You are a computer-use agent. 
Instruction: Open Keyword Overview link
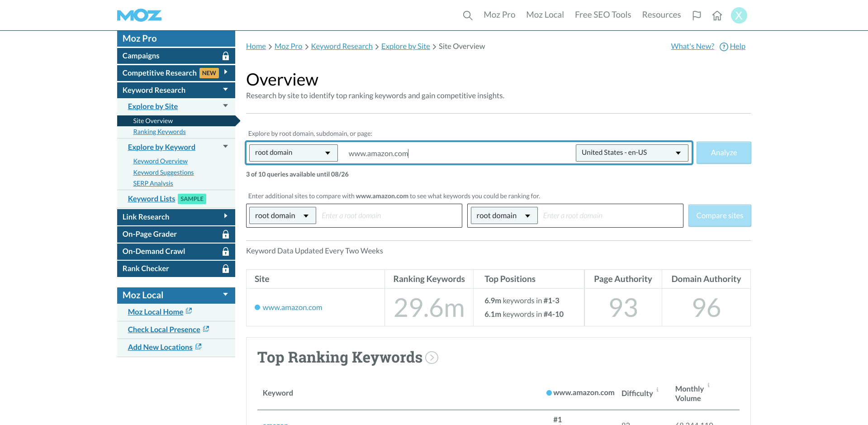click(x=160, y=161)
